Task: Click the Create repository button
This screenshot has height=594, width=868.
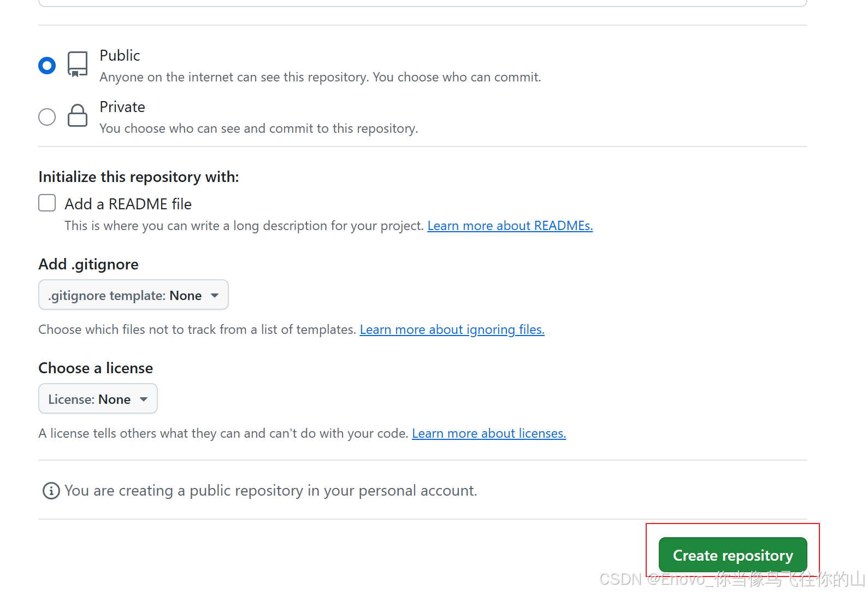Action: 733,555
